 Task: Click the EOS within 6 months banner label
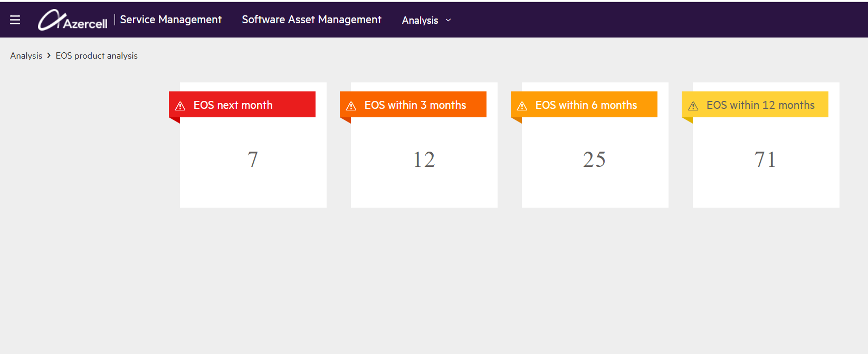586,105
